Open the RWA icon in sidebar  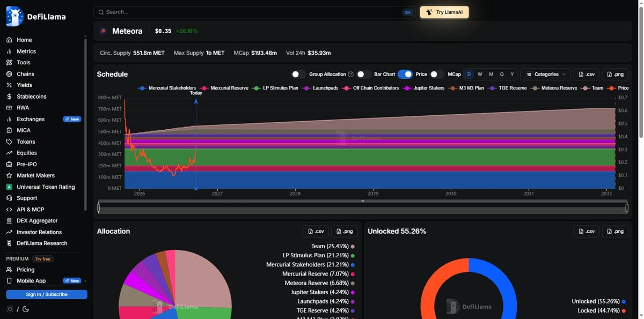tap(9, 108)
